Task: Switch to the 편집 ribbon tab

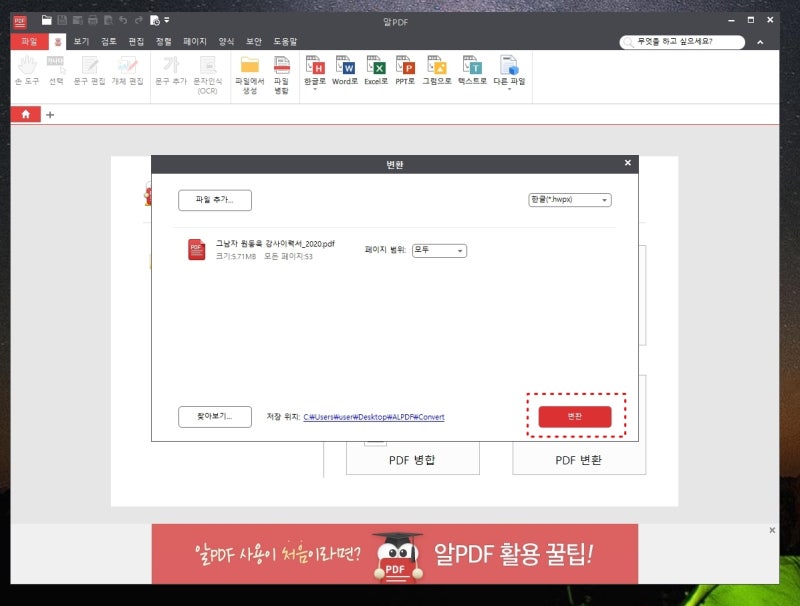Action: 136,41
